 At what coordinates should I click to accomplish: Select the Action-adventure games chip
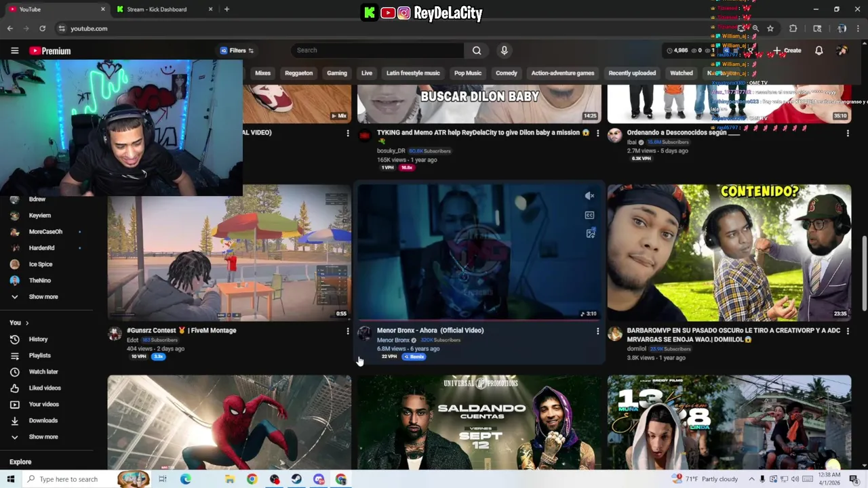pos(562,73)
